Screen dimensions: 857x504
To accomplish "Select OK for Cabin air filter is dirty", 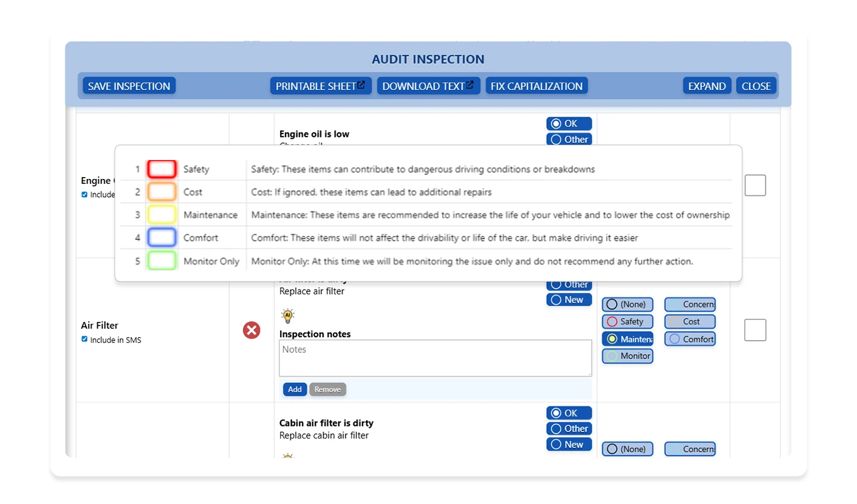I will (568, 413).
